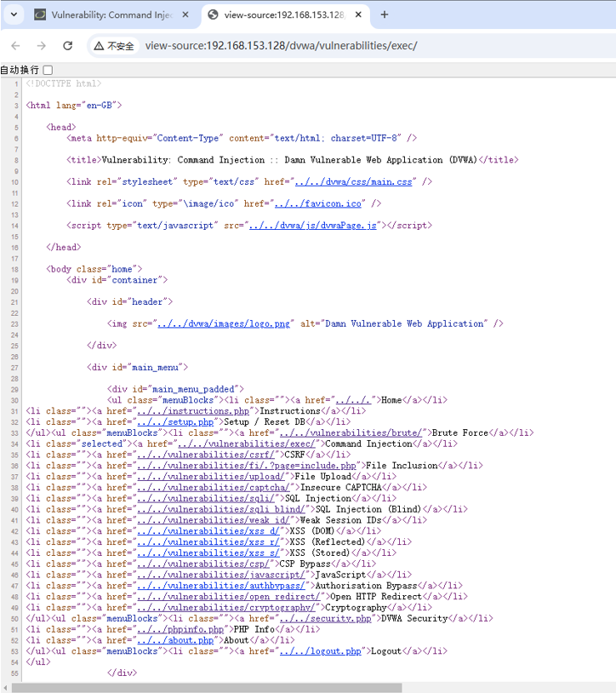
Task: Open the ../../dvwa/css/main.css link
Action: pos(353,181)
